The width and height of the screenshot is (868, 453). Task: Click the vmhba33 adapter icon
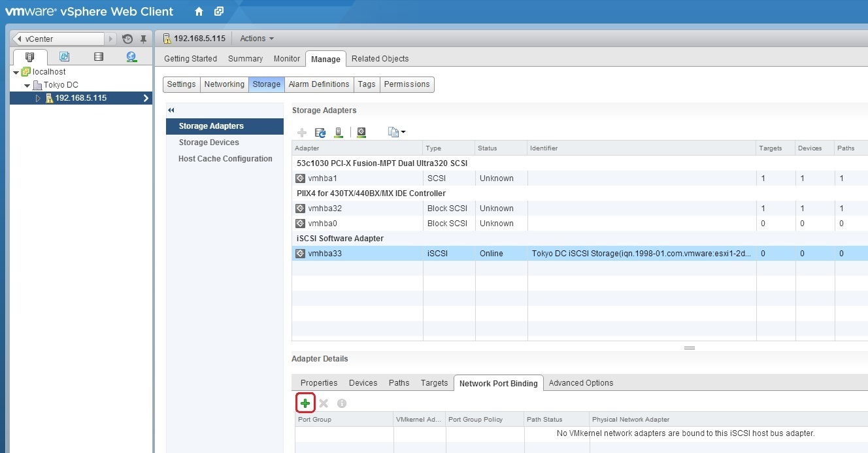(x=301, y=254)
